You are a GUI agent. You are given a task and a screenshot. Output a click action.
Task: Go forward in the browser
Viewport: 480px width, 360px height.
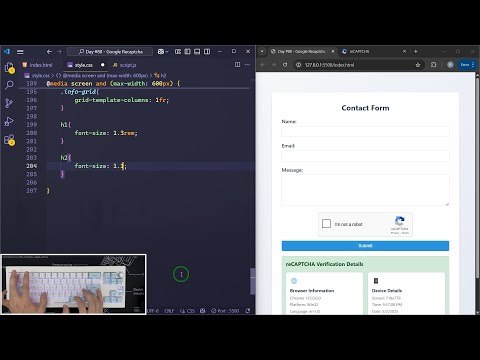point(274,65)
